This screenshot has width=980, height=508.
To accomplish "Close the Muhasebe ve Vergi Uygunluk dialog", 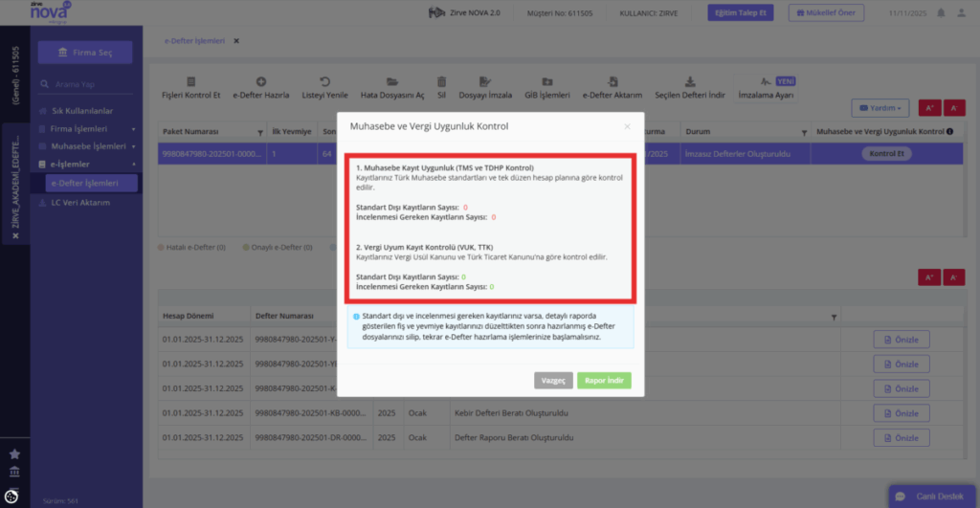I will [627, 126].
